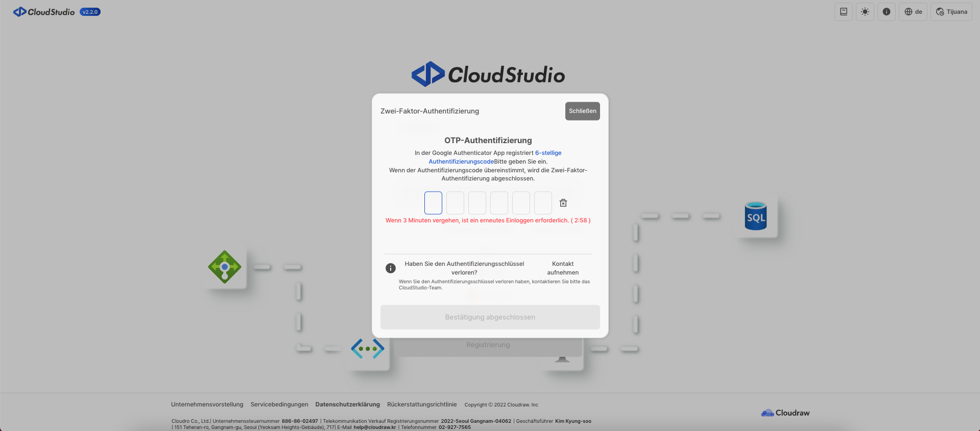Open Unternehmensvorstellung footer link
The image size is (980, 431).
tap(207, 404)
